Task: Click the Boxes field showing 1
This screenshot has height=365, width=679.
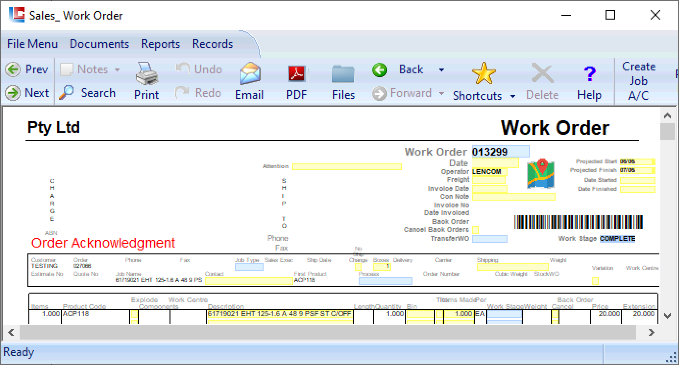Action: (382, 267)
